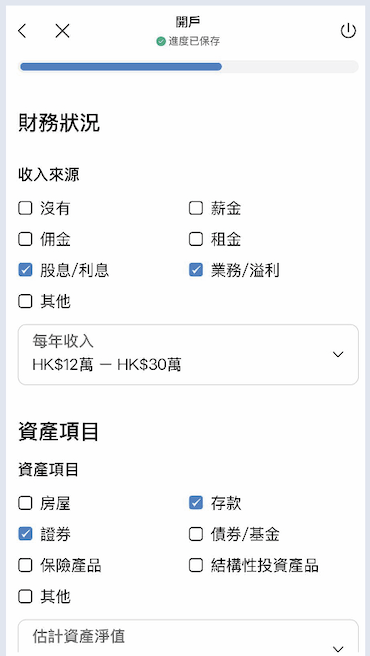Viewport: 370px width, 656px height.
Task: Tick the 房屋 asset checkbox
Action: (x=25, y=503)
